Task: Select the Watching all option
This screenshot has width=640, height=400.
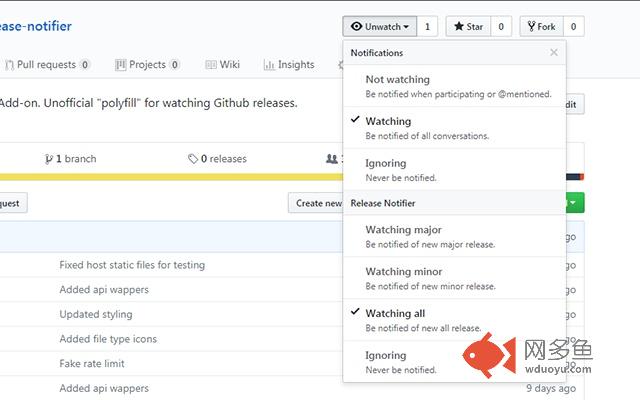Action: [455, 320]
